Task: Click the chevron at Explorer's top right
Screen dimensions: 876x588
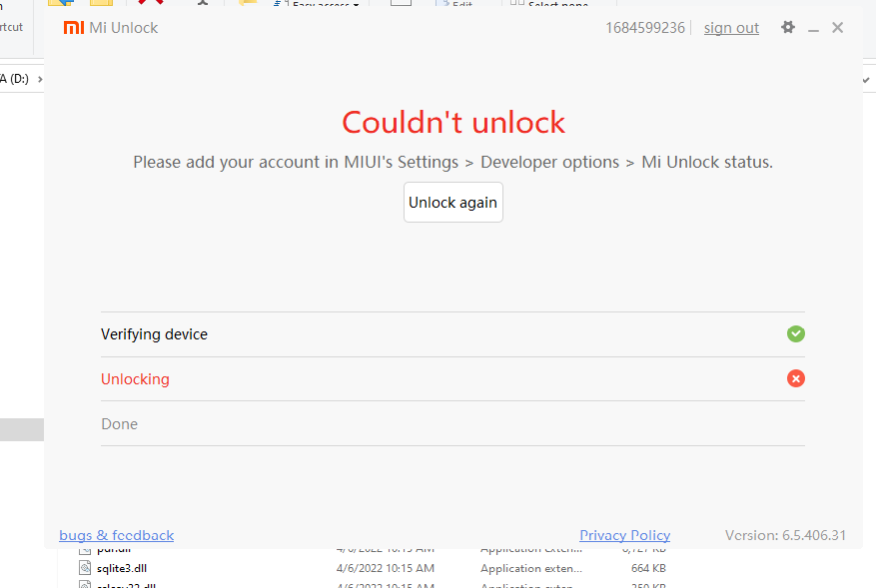Action: tap(866, 78)
